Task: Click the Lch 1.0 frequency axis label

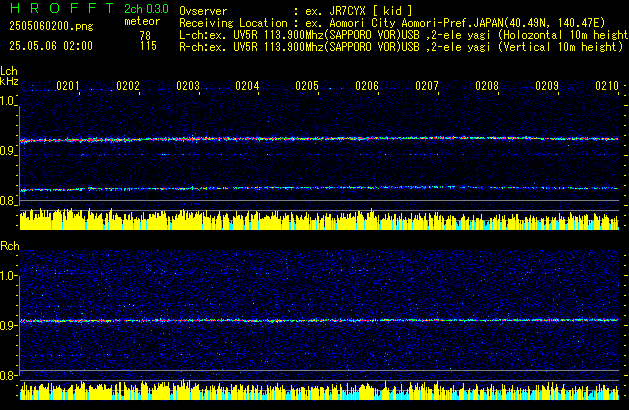Action: [7, 101]
